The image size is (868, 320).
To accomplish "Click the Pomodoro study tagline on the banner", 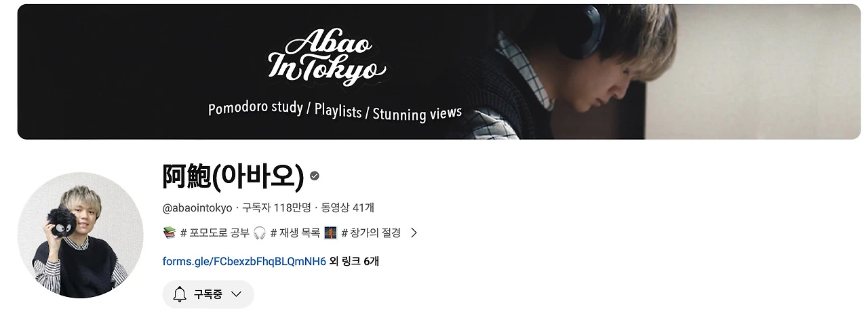I will tap(255, 108).
